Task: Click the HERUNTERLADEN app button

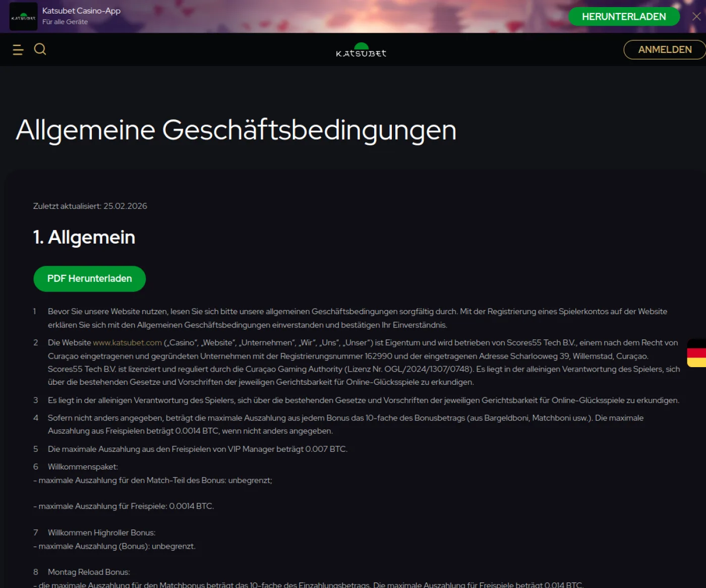Action: (x=624, y=17)
